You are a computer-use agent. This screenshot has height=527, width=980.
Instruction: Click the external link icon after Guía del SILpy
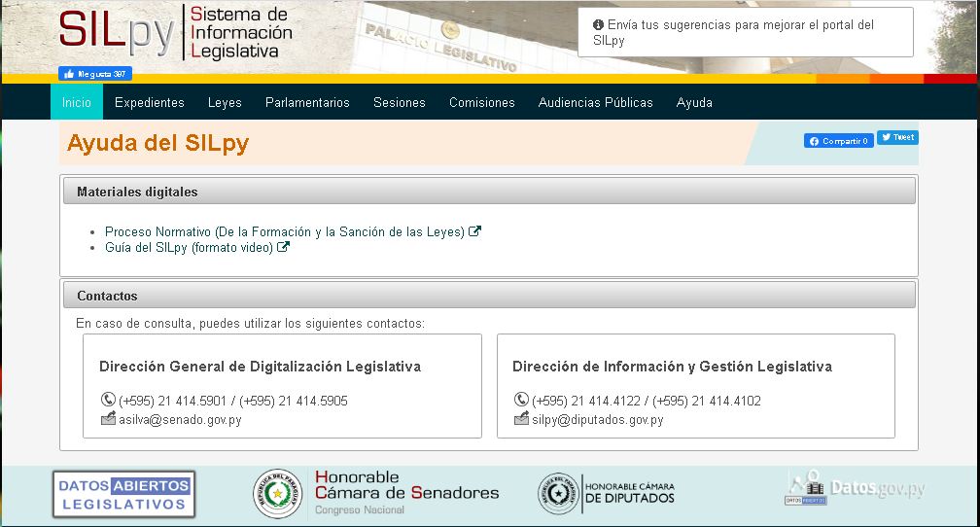coord(283,247)
